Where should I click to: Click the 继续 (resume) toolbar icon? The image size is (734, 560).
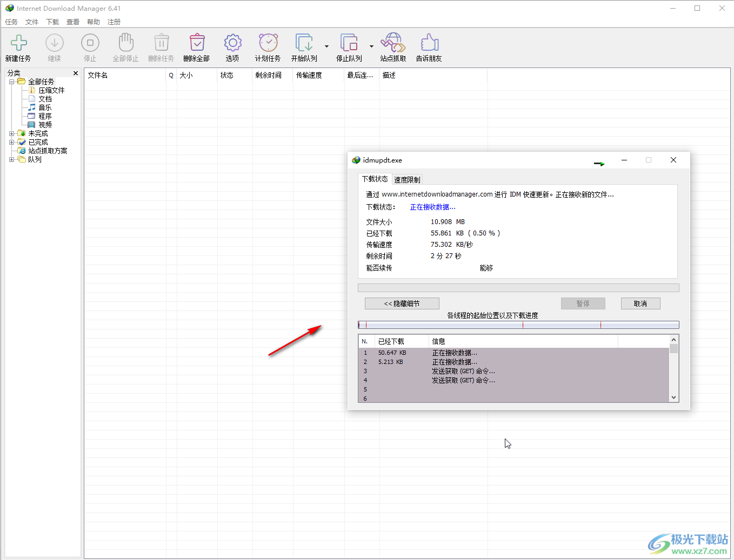(54, 43)
